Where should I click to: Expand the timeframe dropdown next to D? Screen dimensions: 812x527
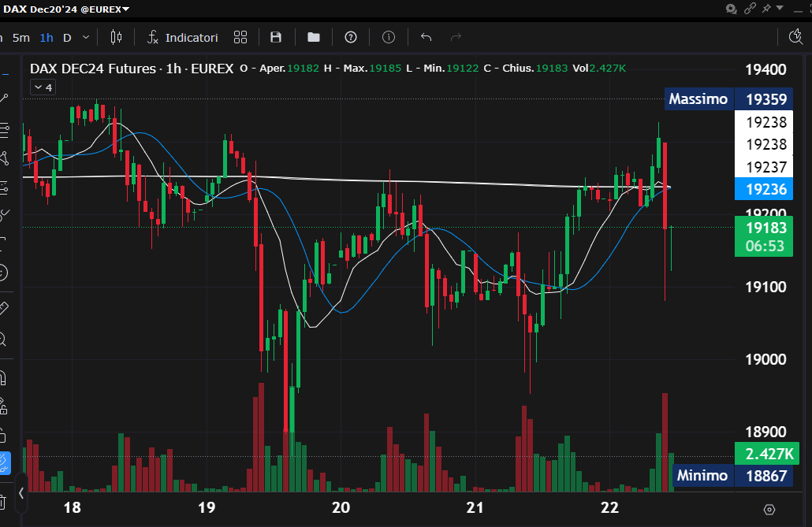86,37
